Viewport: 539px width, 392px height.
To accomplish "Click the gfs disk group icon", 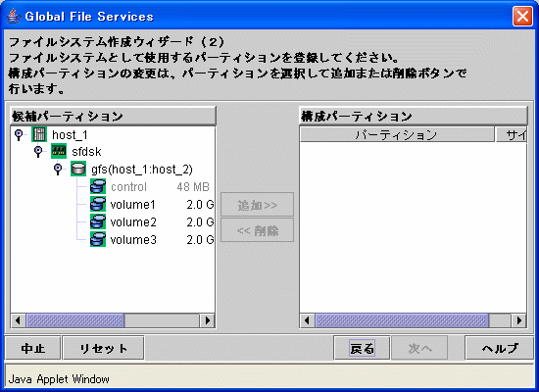I will (78, 169).
